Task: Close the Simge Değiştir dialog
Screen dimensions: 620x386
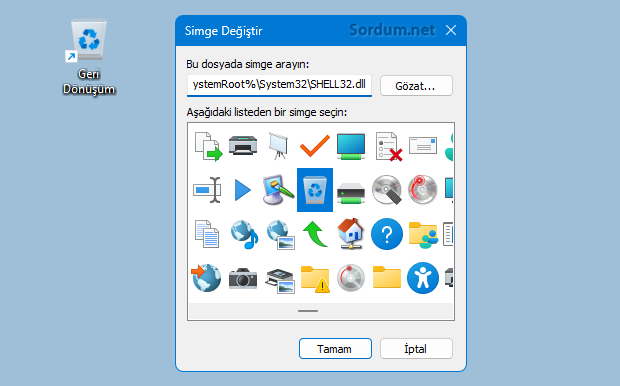Action: pyautogui.click(x=451, y=30)
